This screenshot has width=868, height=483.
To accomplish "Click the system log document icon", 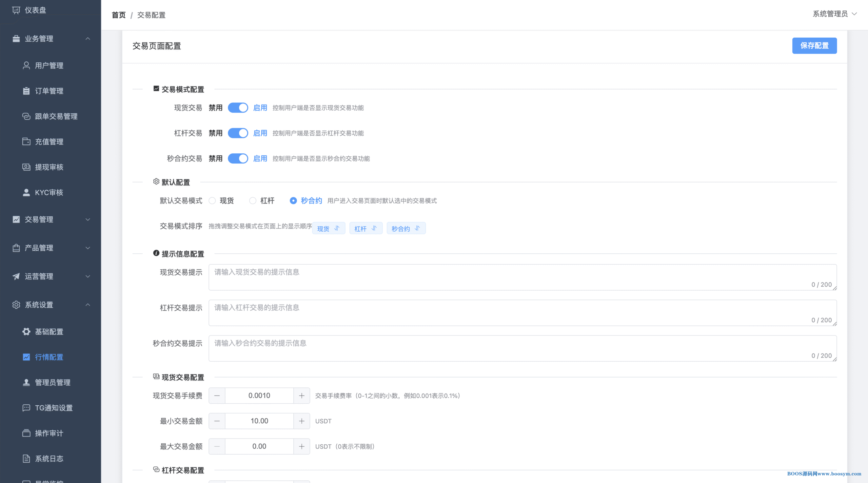I will pos(26,459).
